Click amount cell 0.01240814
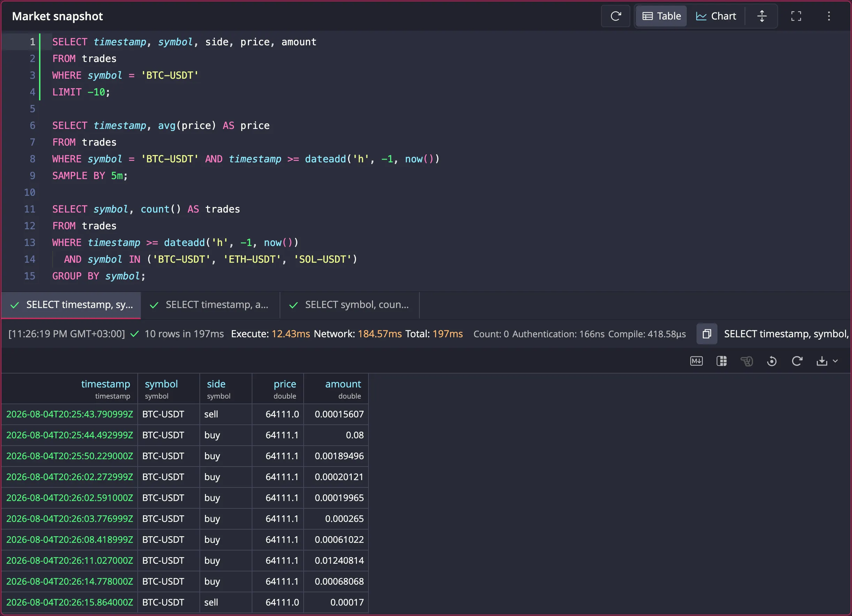The width and height of the screenshot is (852, 616). pyautogui.click(x=336, y=561)
